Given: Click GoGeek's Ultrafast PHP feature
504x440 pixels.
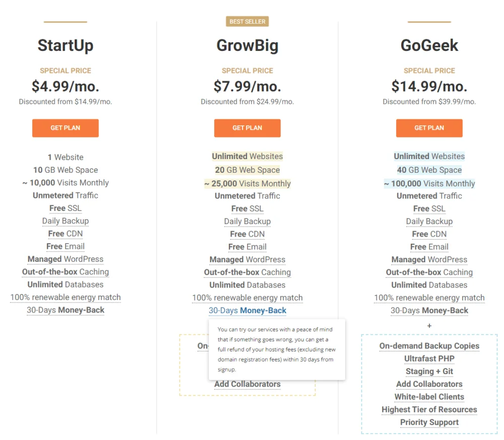Looking at the screenshot, I should point(429,358).
